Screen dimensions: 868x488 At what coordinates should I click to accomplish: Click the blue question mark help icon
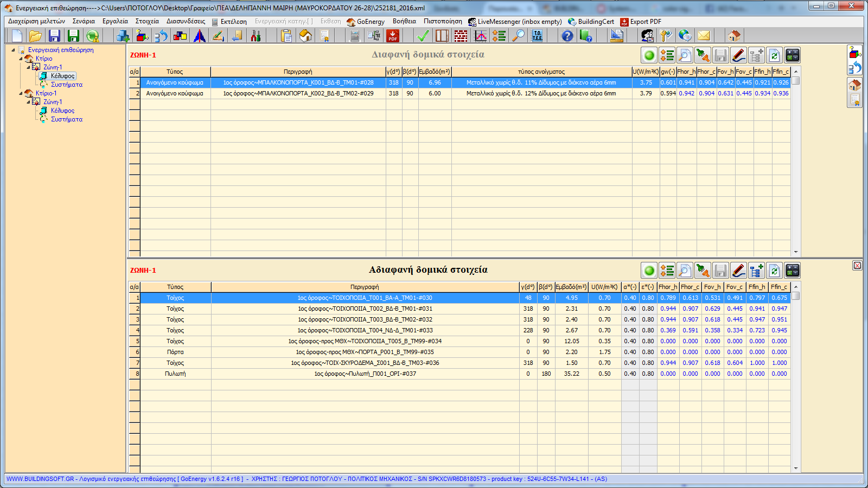(x=567, y=36)
